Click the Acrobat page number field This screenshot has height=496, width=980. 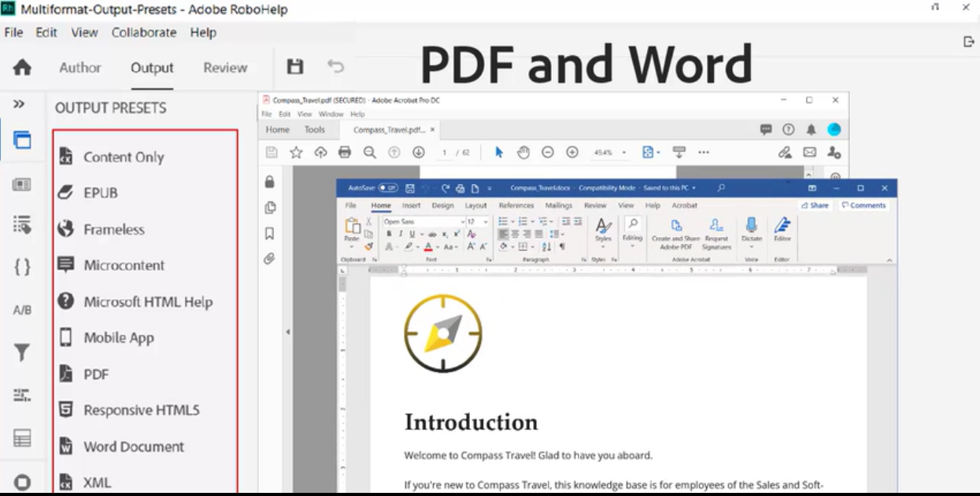pos(445,153)
